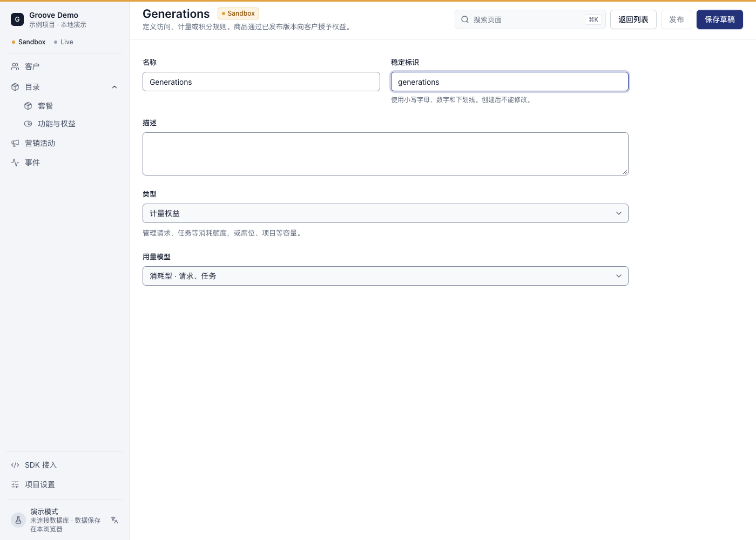Open the 用量模型 dropdown
This screenshot has width=756, height=540.
[x=386, y=276]
